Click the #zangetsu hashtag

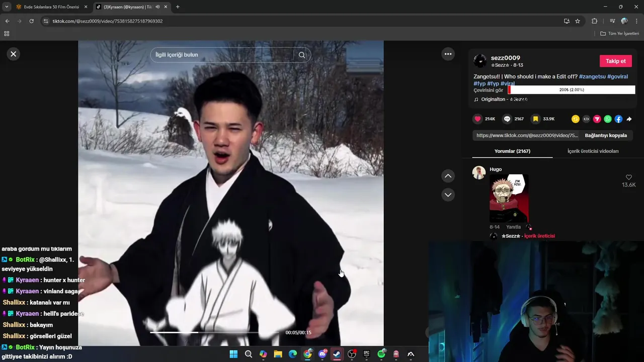coord(592,76)
